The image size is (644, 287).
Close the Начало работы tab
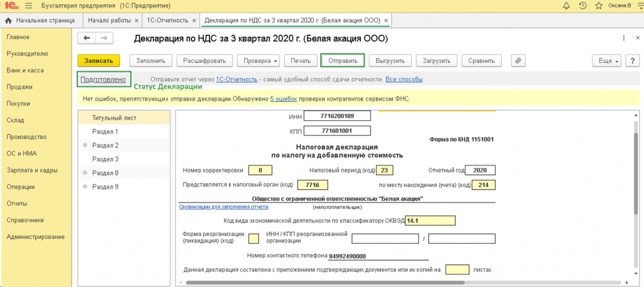point(136,20)
